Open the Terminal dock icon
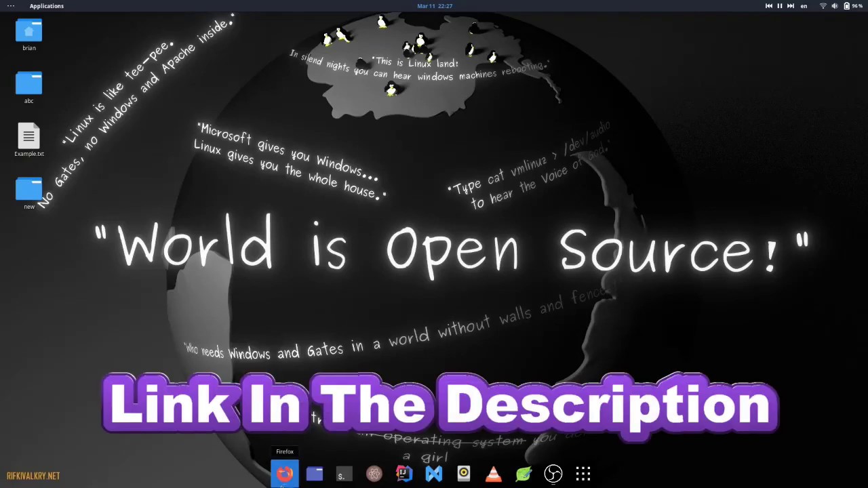 click(x=344, y=474)
